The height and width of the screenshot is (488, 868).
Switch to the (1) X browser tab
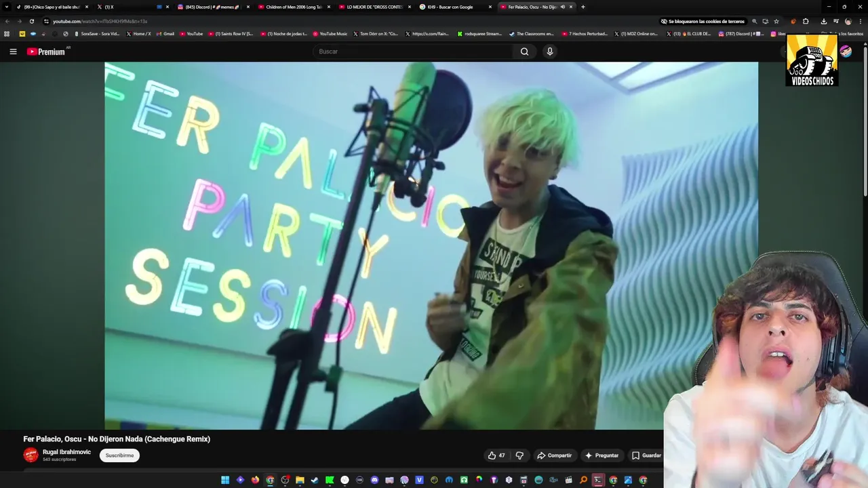(132, 7)
